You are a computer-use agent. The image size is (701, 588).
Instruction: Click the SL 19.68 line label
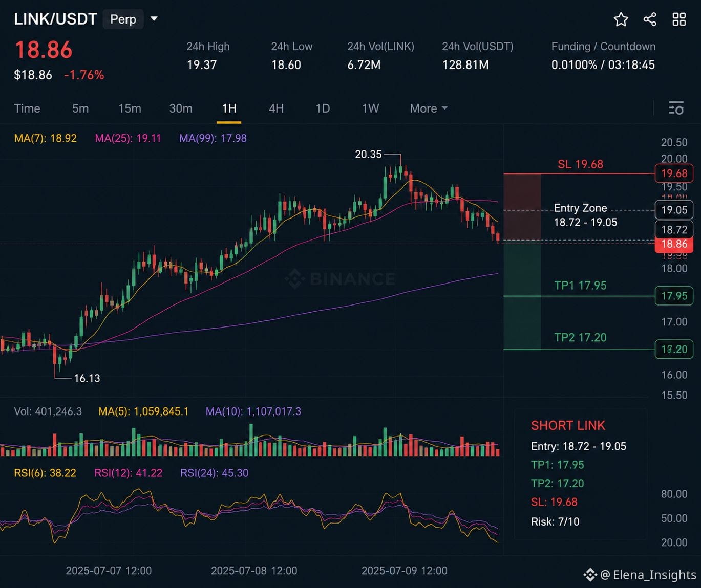click(580, 164)
